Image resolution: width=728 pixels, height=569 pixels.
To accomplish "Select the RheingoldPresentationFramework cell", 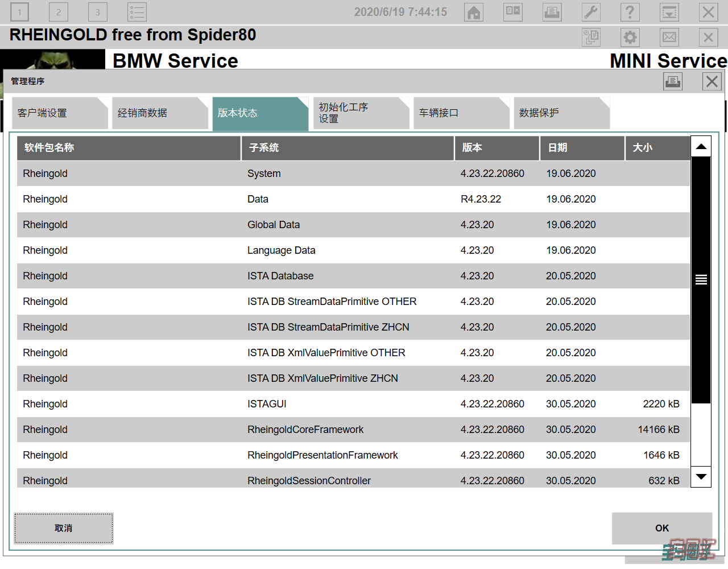I will 322,455.
